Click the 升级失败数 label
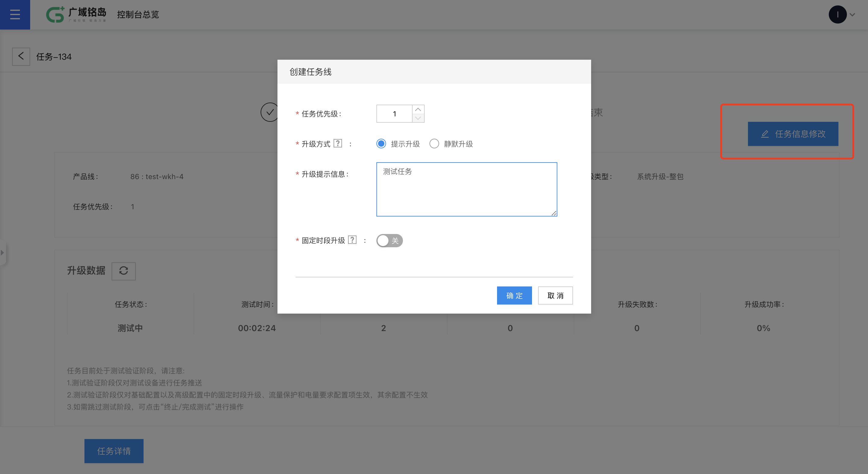This screenshot has height=474, width=868. click(x=637, y=304)
